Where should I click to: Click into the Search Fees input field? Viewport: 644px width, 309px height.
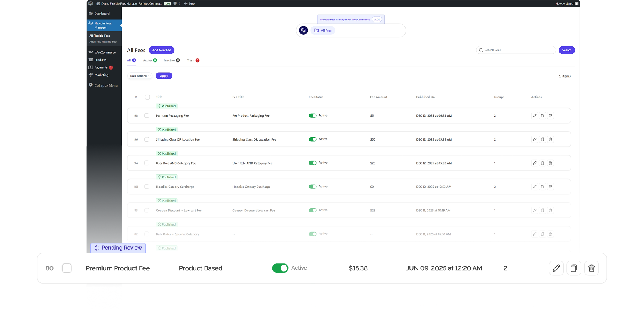[x=518, y=50]
